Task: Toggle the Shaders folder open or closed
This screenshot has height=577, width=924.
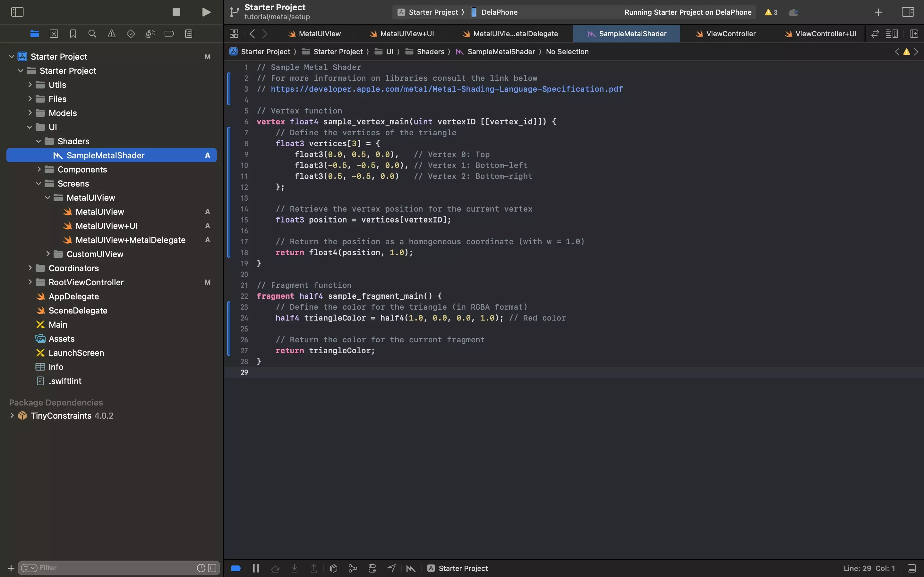Action: coord(38,141)
